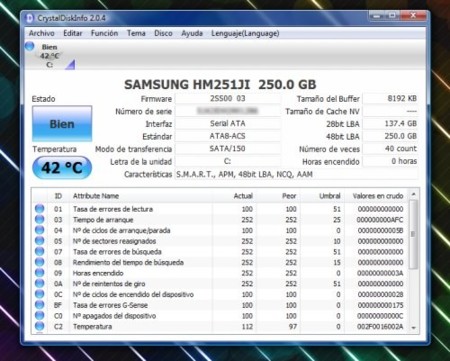Click status icon for Tasa de errores G-Sense
450x361 pixels.
point(39,305)
